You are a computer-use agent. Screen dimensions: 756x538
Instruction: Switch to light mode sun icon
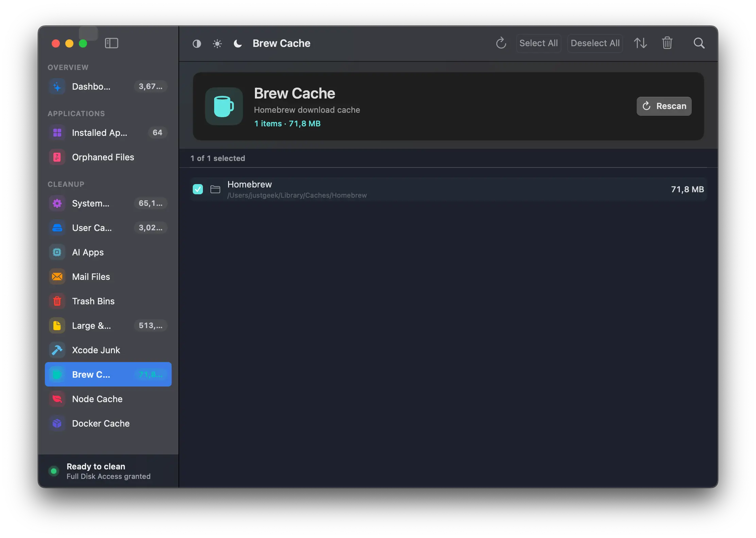click(217, 43)
